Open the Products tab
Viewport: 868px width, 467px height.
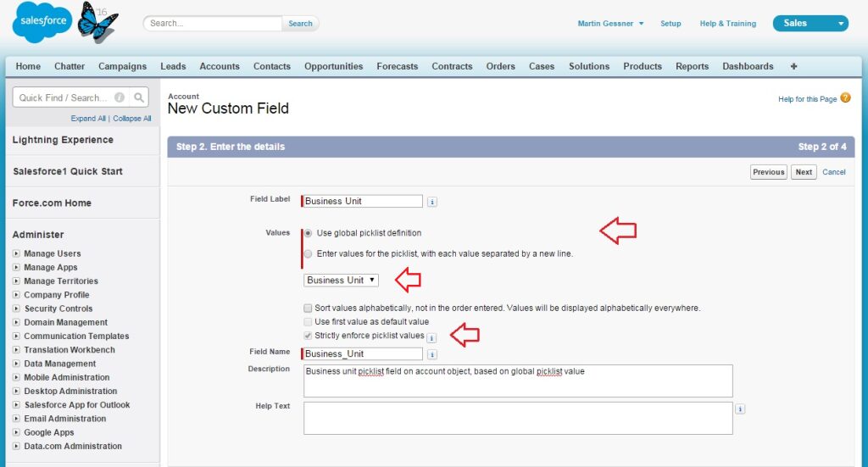point(643,66)
